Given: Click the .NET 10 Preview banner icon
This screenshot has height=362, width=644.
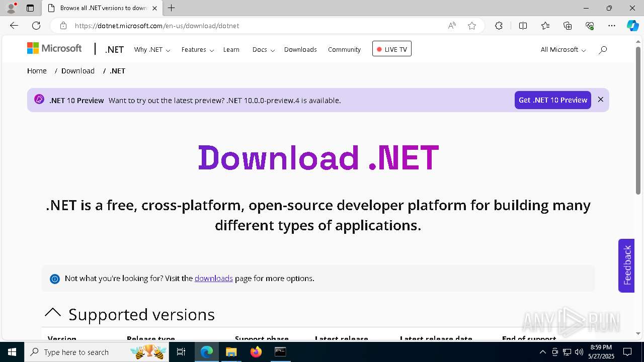Looking at the screenshot, I should (39, 99).
